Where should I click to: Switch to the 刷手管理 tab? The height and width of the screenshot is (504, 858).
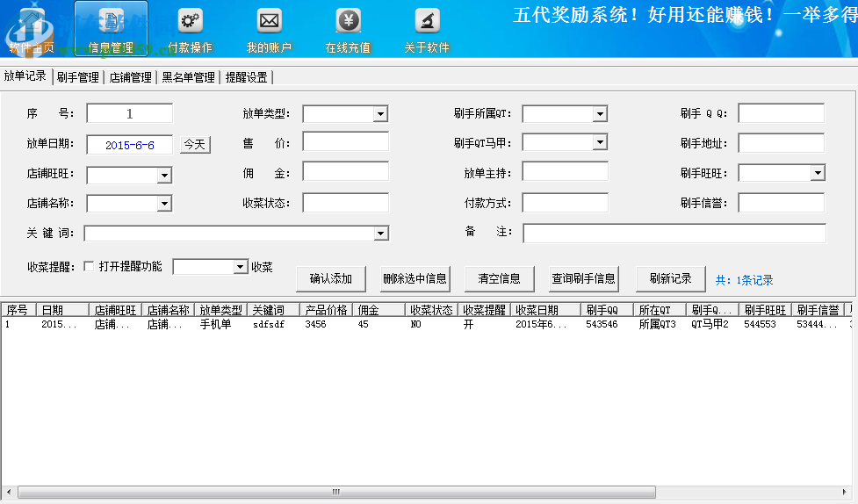pos(77,77)
